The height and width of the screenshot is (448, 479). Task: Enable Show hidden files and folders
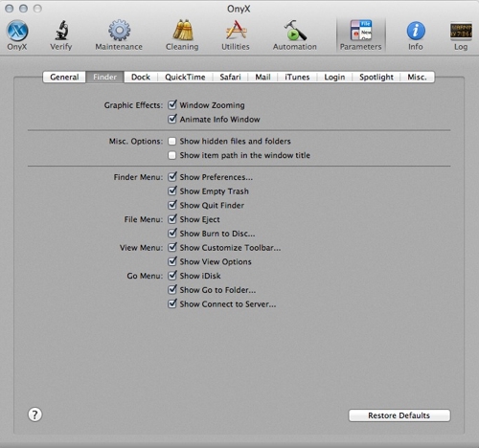172,141
